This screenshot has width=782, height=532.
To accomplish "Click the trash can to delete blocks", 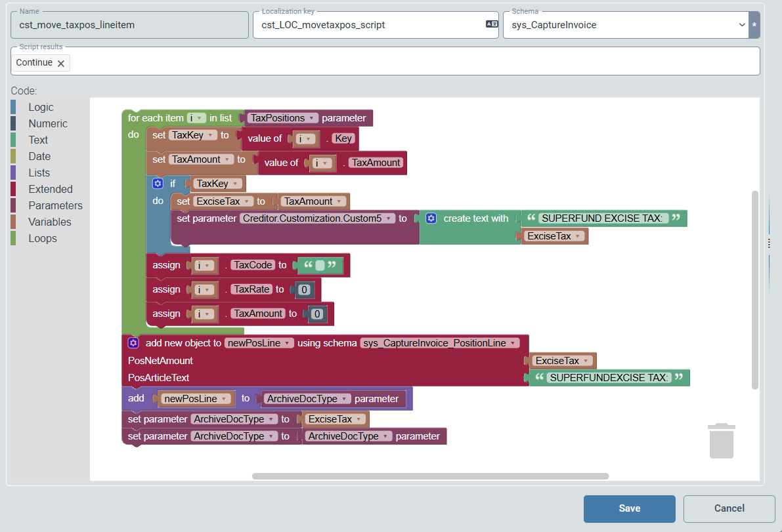I will [721, 441].
